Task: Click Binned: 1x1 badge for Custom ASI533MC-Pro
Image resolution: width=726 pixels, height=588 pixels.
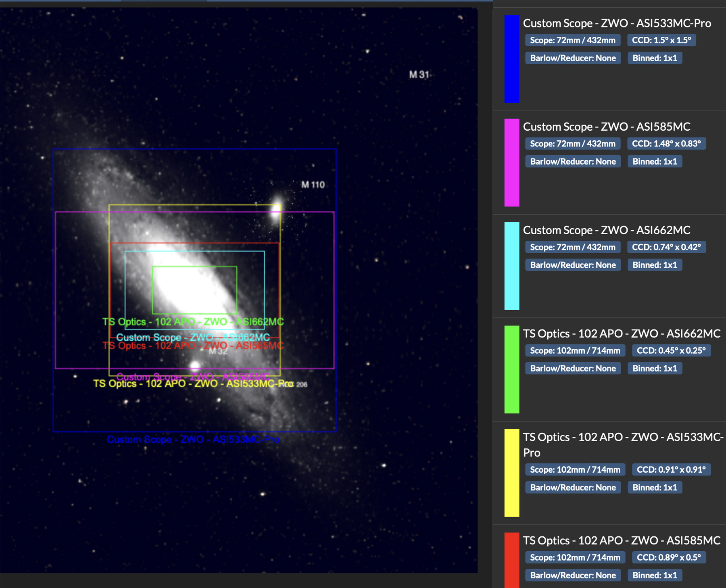Action: [655, 58]
